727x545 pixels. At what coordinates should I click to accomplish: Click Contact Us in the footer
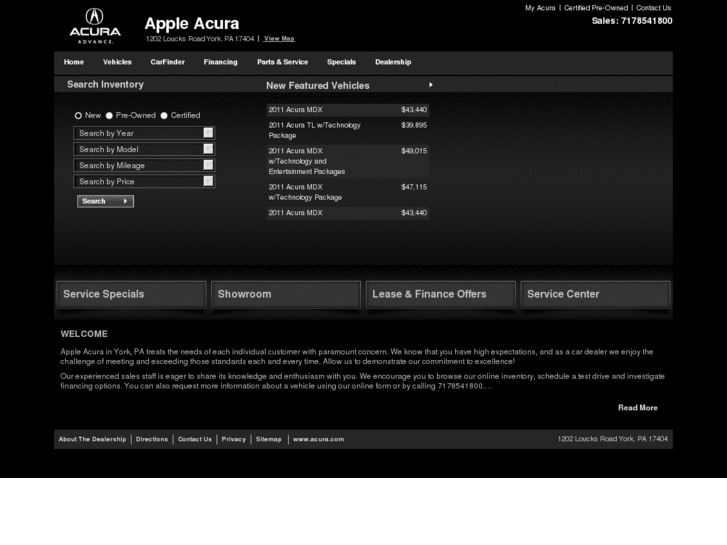tap(195, 439)
